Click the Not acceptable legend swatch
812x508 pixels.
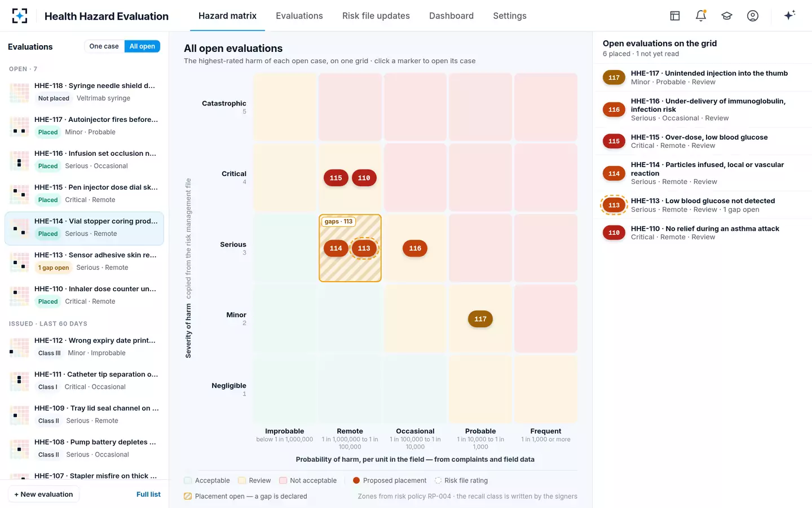pos(283,481)
